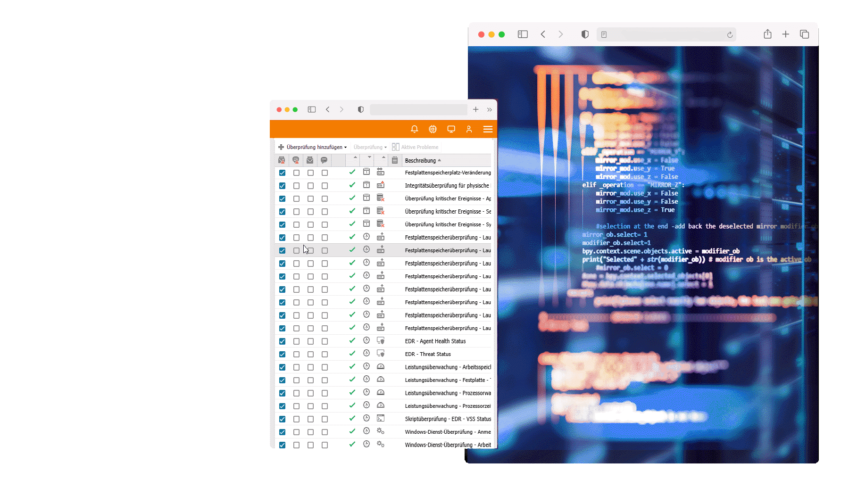Uncheck first checkbox for Festplattenspeicherplatz-Veränderung row
The width and height of the screenshot is (849, 504).
282,173
